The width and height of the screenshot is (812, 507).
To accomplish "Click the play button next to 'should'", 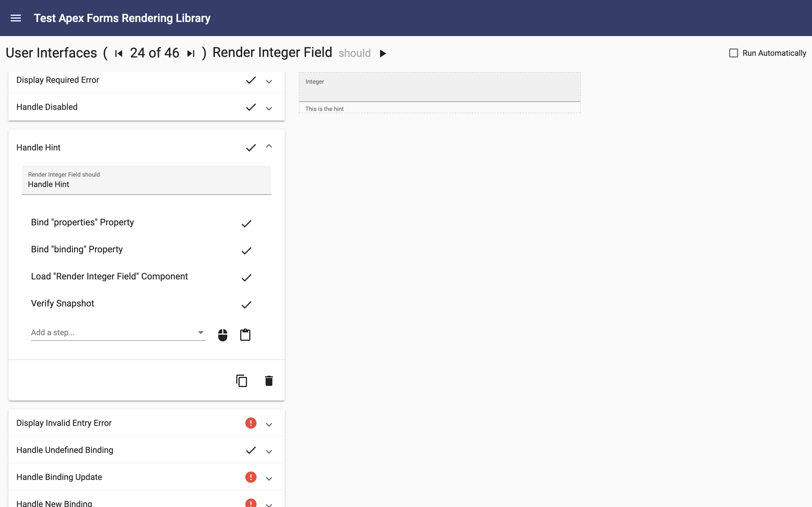I will (x=383, y=53).
